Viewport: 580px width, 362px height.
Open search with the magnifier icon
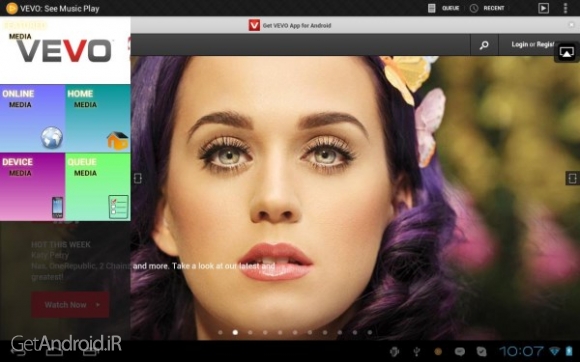click(x=484, y=45)
